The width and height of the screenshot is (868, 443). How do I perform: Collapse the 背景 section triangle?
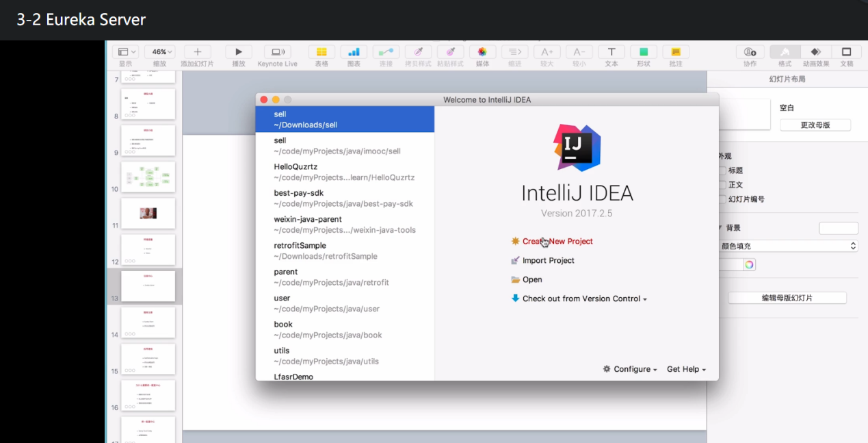(720, 228)
